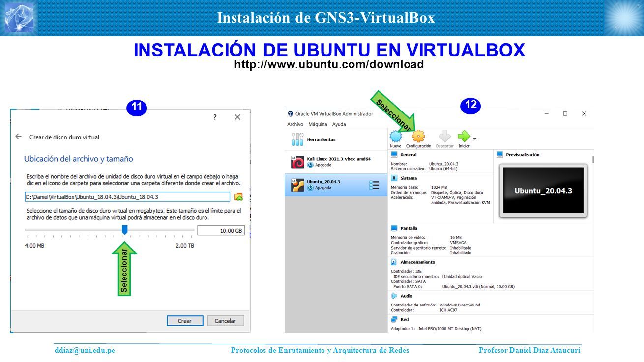Open the Red section header
Image resolution: width=644 pixels, height=362 pixels.
(405, 320)
